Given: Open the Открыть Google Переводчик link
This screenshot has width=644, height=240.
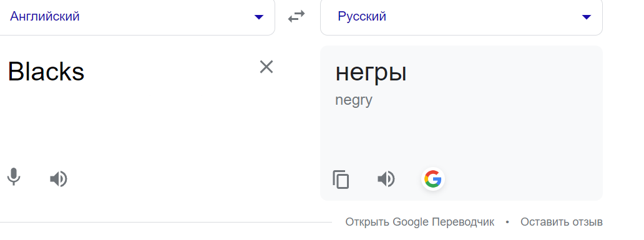Looking at the screenshot, I should 420,222.
